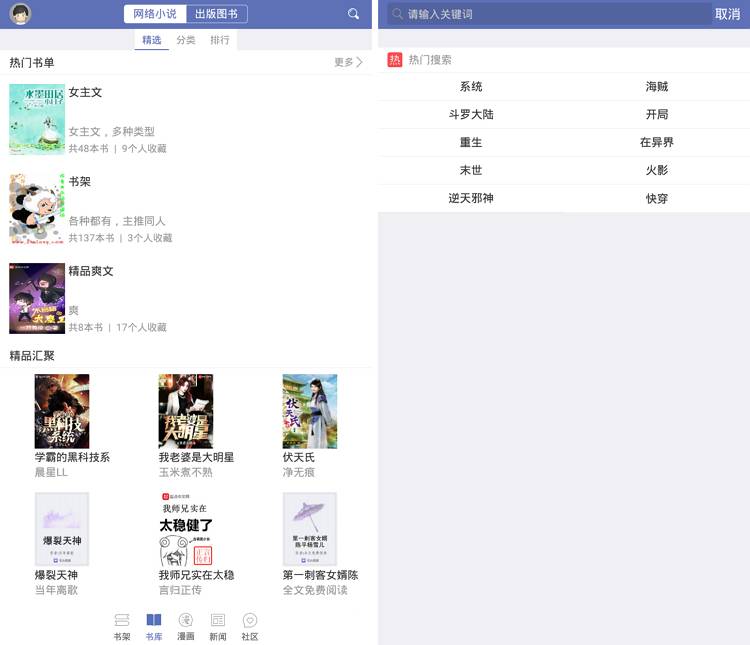Search hot keyword 开局
750x645 pixels.
coord(657,114)
